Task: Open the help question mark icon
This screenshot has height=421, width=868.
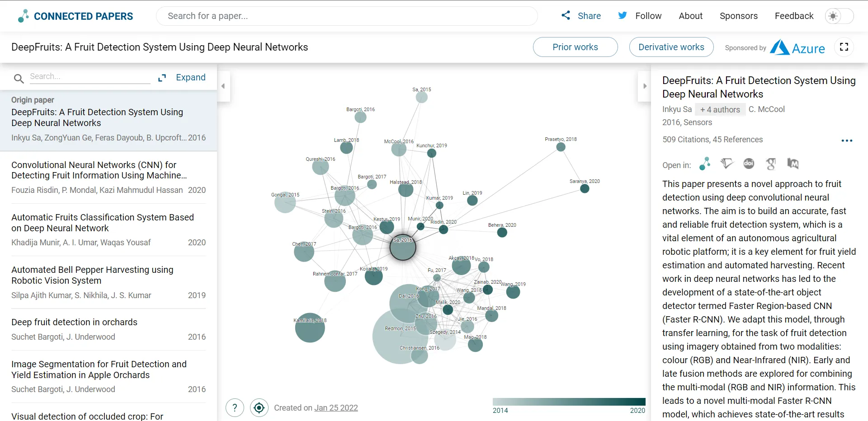Action: (x=235, y=407)
